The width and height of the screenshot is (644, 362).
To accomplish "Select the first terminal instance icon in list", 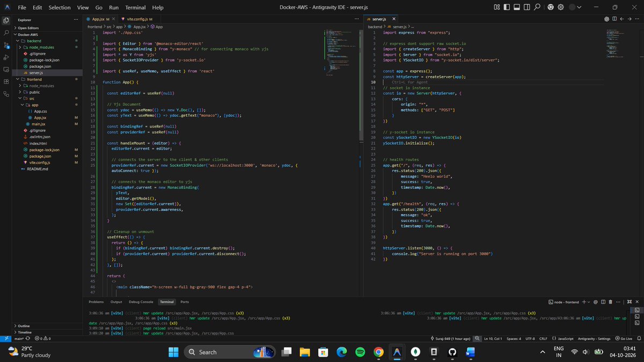I will pos(636,310).
